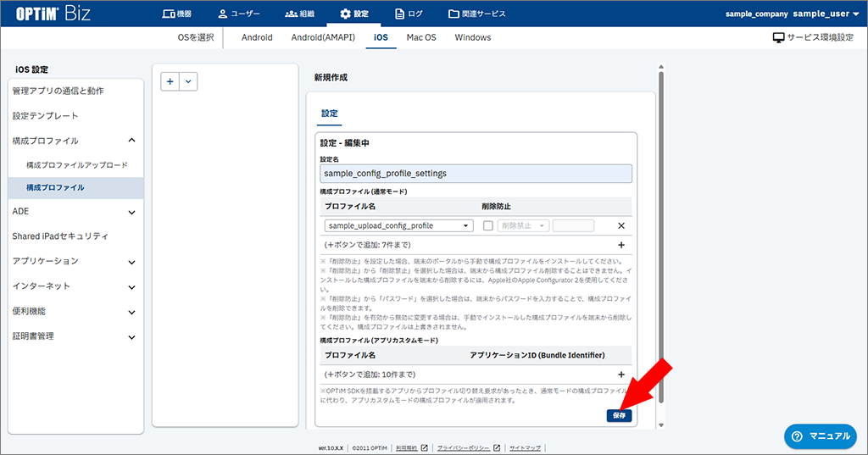The width and height of the screenshot is (868, 455).
Task: Click the 保存 save button
Action: click(619, 415)
